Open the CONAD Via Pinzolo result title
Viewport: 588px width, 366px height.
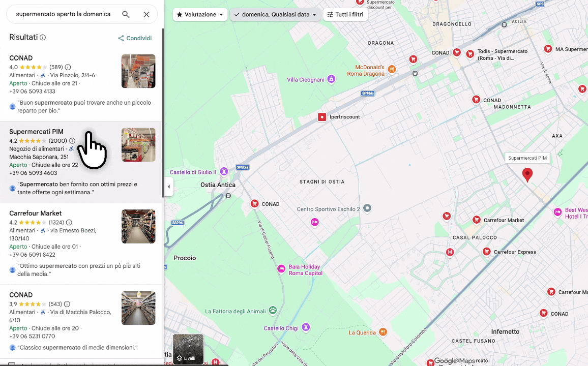click(x=21, y=58)
